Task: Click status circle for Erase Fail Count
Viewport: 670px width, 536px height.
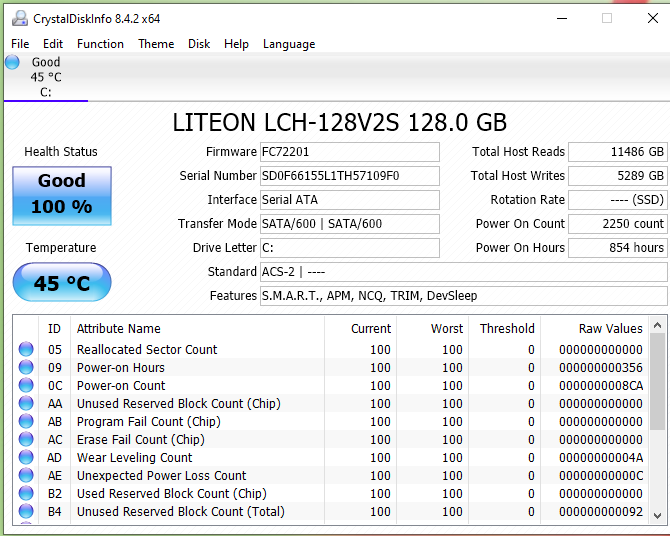Action: 26,439
